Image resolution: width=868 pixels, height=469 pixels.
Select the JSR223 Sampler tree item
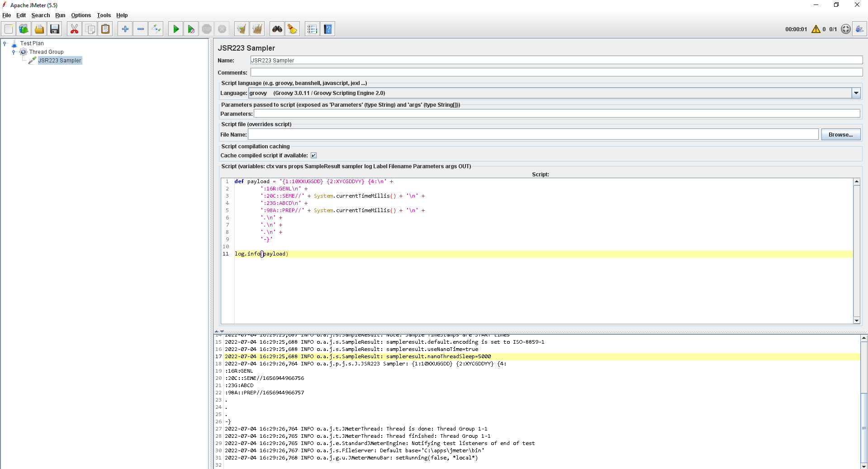(59, 60)
